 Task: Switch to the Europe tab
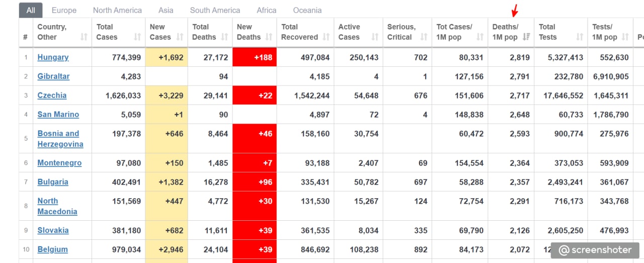tap(64, 10)
